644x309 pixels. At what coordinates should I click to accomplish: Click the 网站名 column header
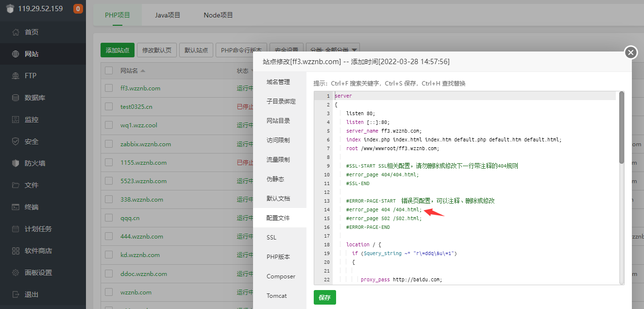(129, 70)
